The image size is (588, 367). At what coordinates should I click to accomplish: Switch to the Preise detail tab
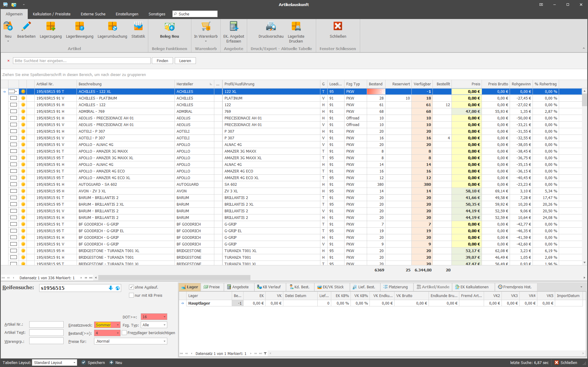pos(212,287)
